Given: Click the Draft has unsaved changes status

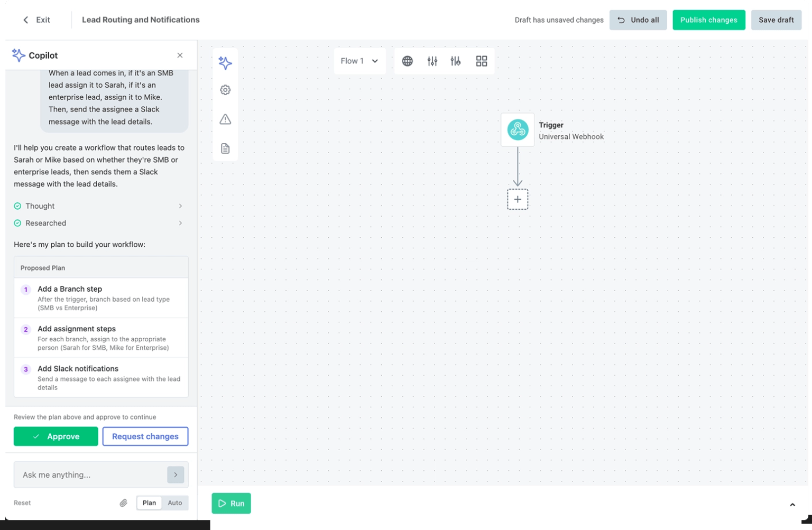Looking at the screenshot, I should [x=559, y=20].
